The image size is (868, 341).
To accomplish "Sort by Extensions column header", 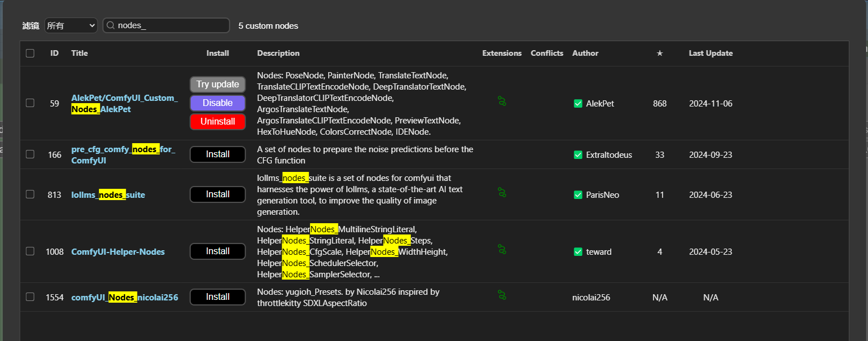I will click(x=502, y=53).
